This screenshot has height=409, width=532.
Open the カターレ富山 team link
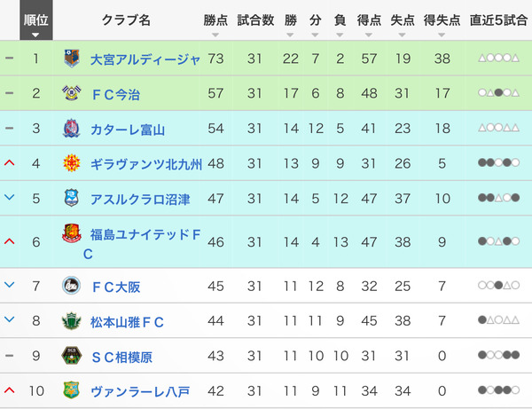[128, 130]
